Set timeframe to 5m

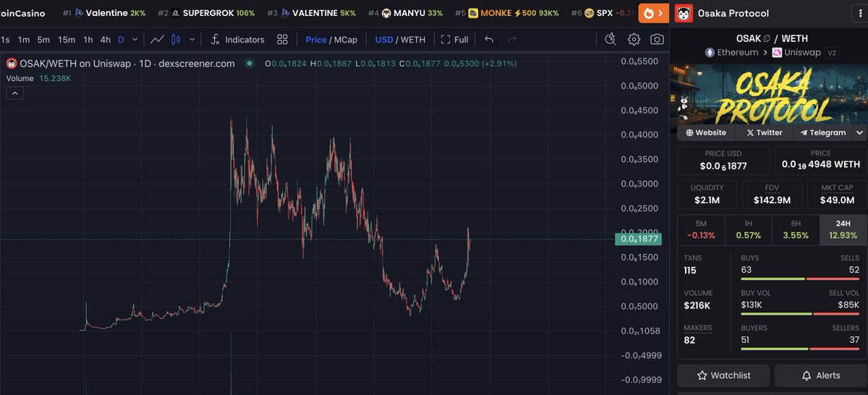click(44, 40)
